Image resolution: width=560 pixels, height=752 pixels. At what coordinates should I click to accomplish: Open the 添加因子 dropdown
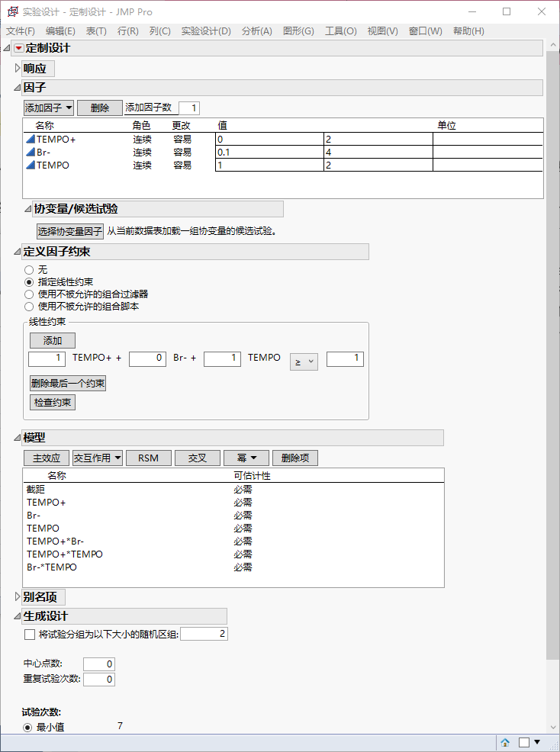[x=49, y=108]
